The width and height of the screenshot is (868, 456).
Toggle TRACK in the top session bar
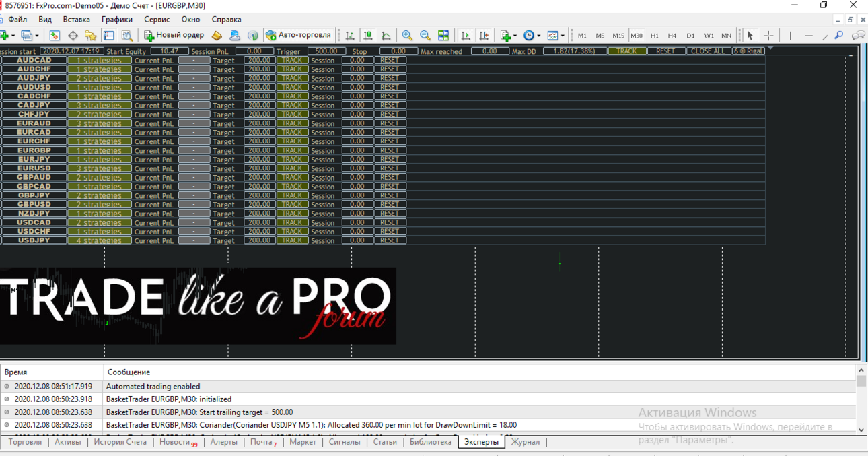pyautogui.click(x=626, y=51)
